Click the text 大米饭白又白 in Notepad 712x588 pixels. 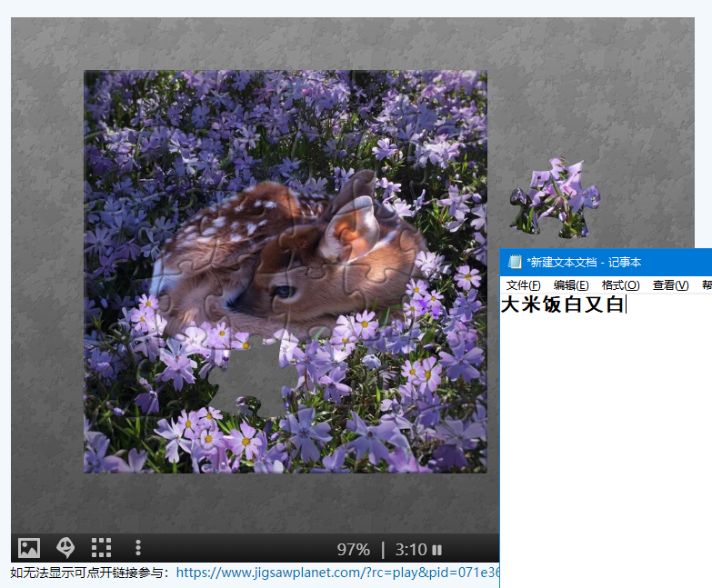click(x=562, y=305)
